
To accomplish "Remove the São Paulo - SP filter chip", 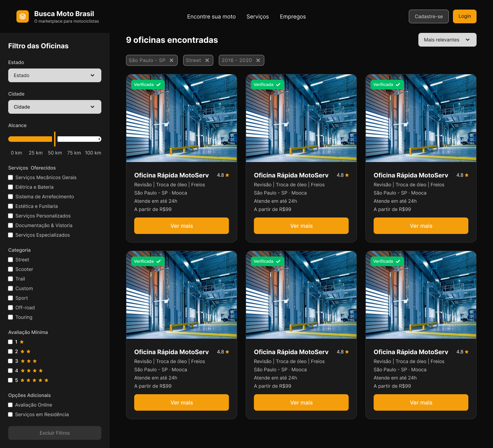I will tap(172, 60).
